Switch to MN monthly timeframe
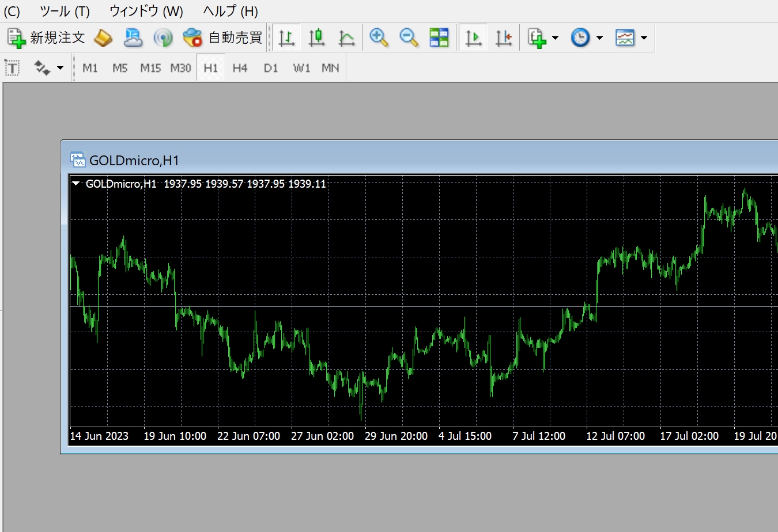This screenshot has width=778, height=532. point(330,68)
